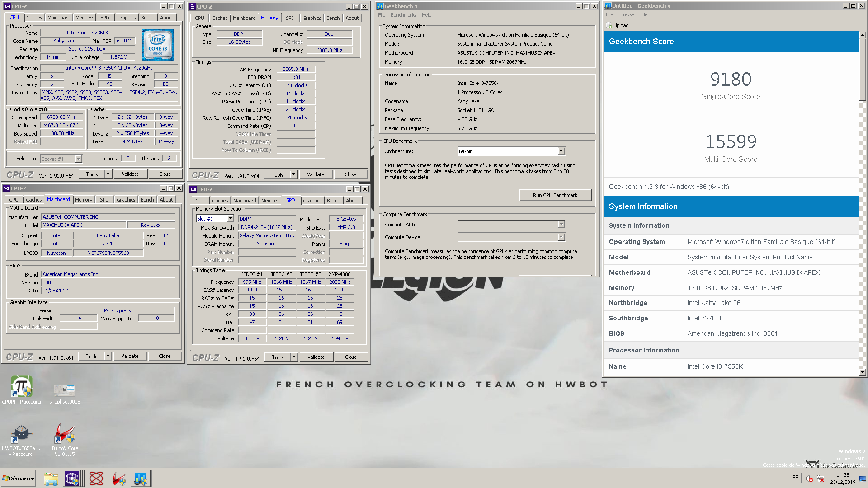Click the red shield tray icon
The image size is (868, 488).
click(809, 479)
